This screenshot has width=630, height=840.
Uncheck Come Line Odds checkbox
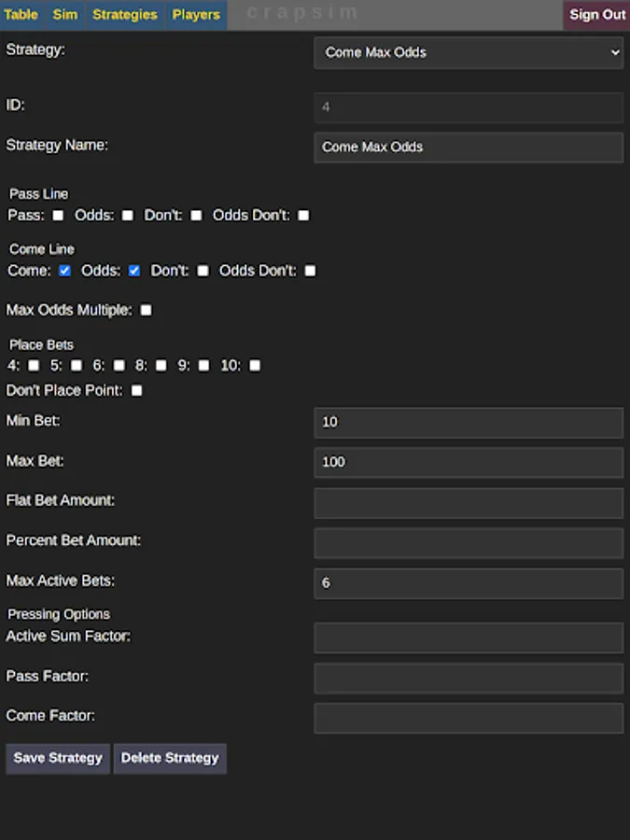click(x=134, y=271)
